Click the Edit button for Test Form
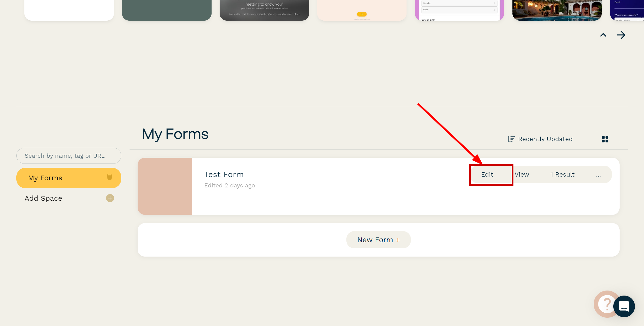This screenshot has width=644, height=326. pyautogui.click(x=487, y=174)
